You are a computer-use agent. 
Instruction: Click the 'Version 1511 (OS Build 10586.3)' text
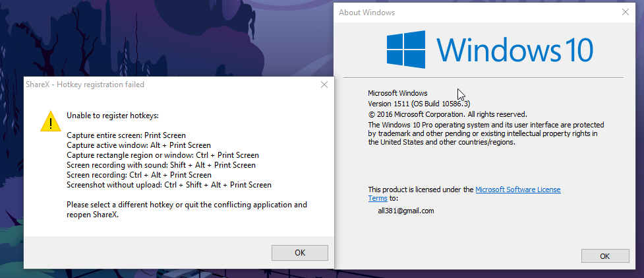click(419, 103)
